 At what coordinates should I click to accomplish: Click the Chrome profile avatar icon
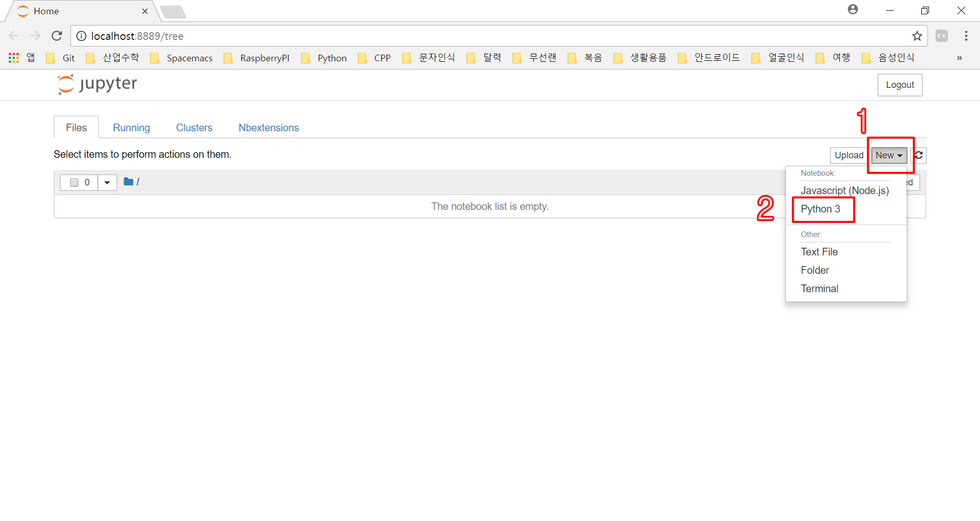click(852, 10)
